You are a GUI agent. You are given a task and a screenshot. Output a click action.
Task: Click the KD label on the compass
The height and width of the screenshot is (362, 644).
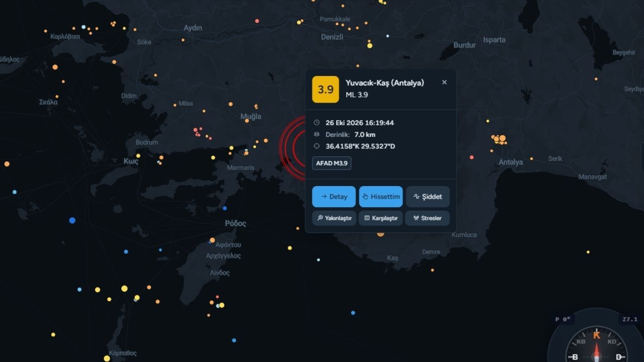tap(612, 342)
